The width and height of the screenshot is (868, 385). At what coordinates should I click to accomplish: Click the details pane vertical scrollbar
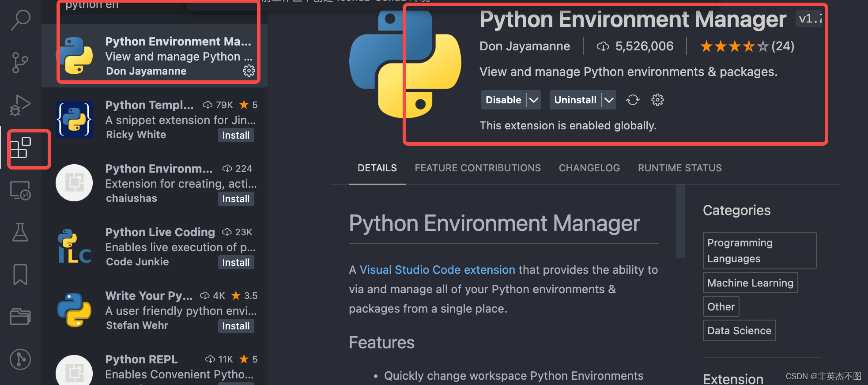680,221
